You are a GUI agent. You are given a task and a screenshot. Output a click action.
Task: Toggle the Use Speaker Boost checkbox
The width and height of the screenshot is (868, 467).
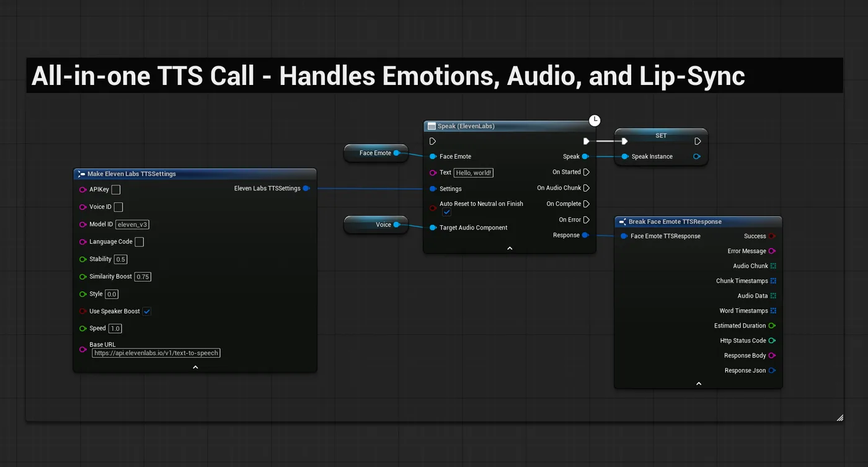click(x=147, y=311)
